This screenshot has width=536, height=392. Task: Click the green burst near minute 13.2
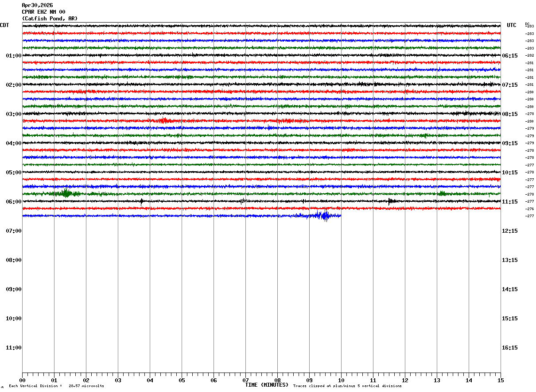pos(442,194)
